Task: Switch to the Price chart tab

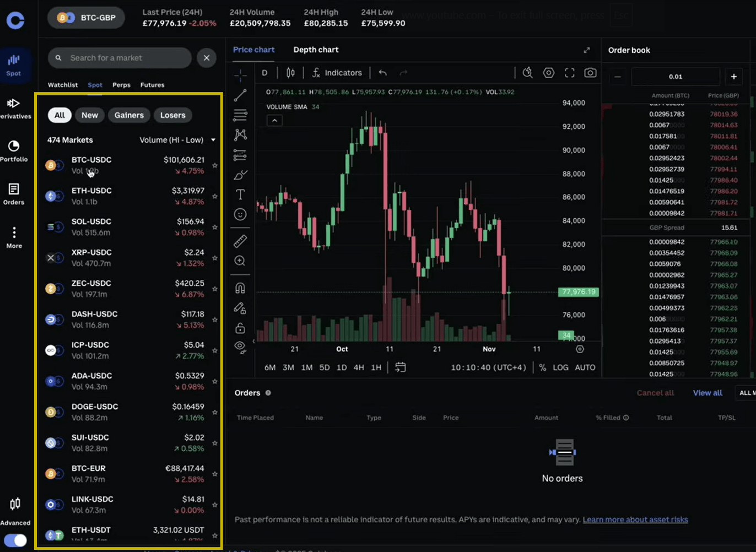Action: pos(253,50)
